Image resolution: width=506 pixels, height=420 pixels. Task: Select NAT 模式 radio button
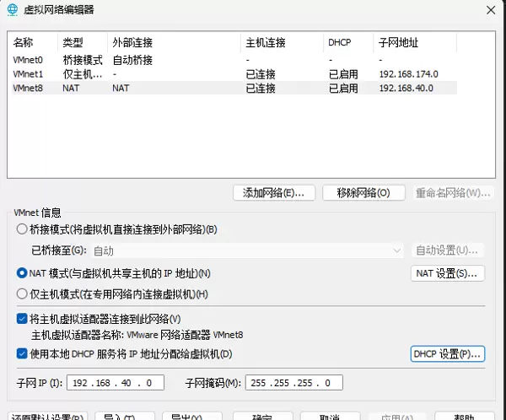point(22,273)
